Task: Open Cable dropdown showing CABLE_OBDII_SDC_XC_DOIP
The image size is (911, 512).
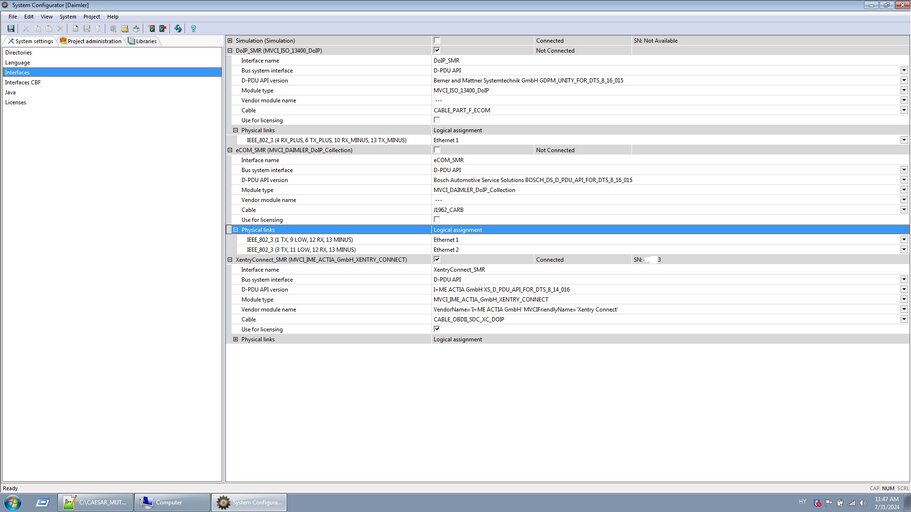Action: (904, 319)
